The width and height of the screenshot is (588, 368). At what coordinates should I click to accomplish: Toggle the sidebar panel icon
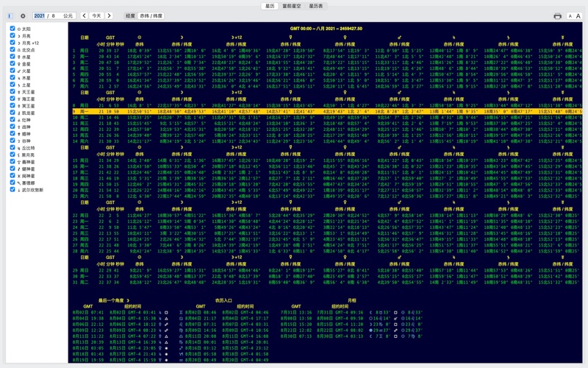click(x=10, y=15)
